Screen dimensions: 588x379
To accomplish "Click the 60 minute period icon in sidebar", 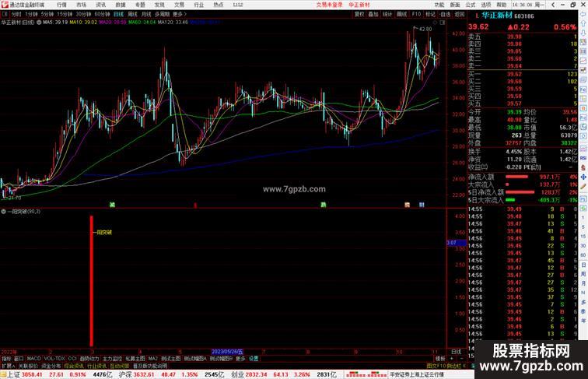I will [583, 255].
